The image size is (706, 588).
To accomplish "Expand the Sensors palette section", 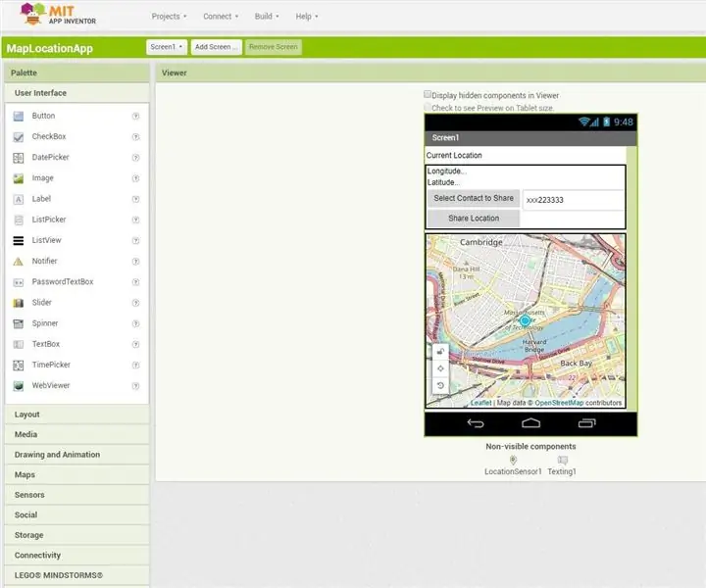I will coord(77,495).
